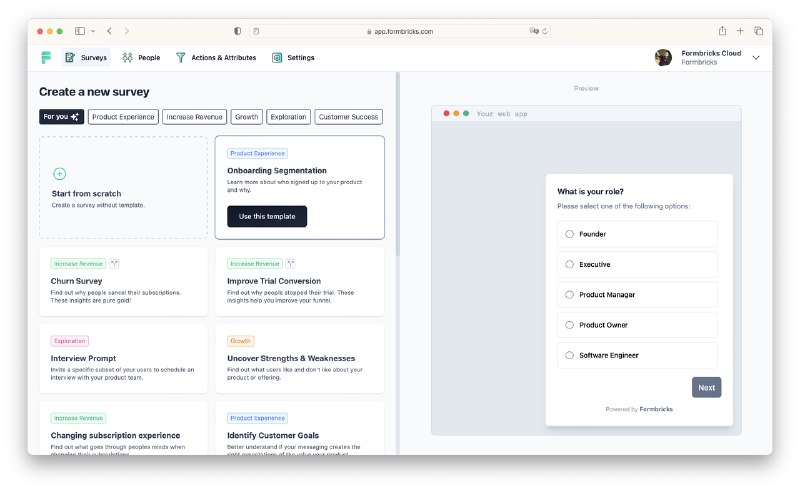Filter templates by Customer Success
This screenshot has height=491, width=800.
[x=348, y=117]
